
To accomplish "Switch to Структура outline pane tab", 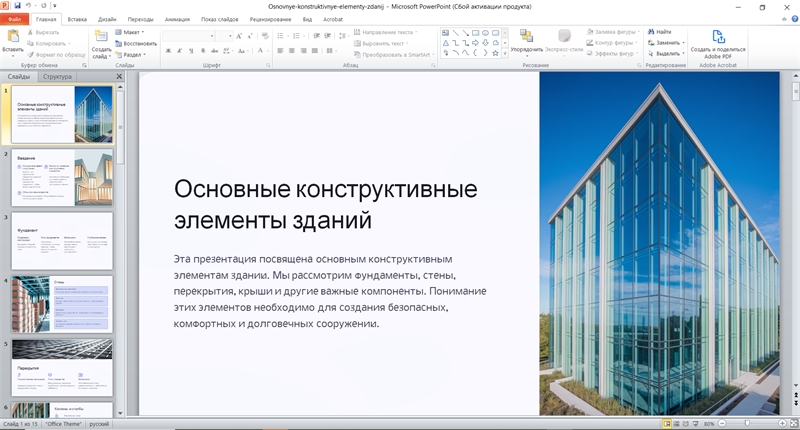I will pyautogui.click(x=57, y=77).
